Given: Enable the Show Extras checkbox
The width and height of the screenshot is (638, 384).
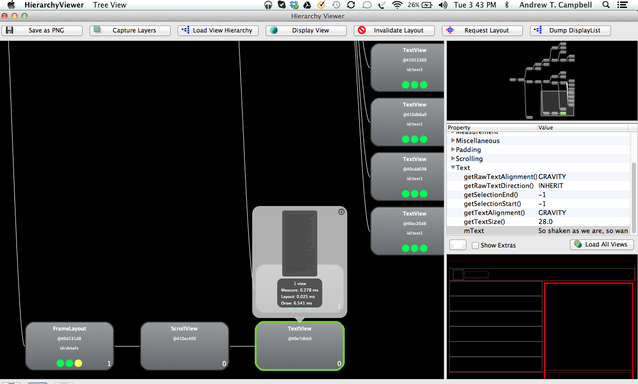Looking at the screenshot, I should [475, 245].
